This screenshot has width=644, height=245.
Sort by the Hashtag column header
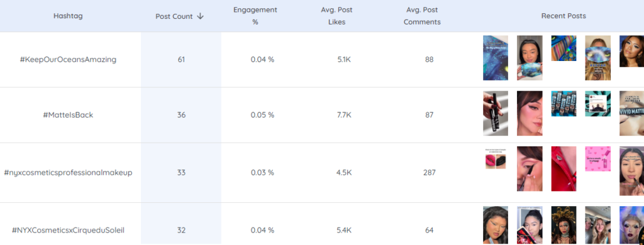pos(68,16)
